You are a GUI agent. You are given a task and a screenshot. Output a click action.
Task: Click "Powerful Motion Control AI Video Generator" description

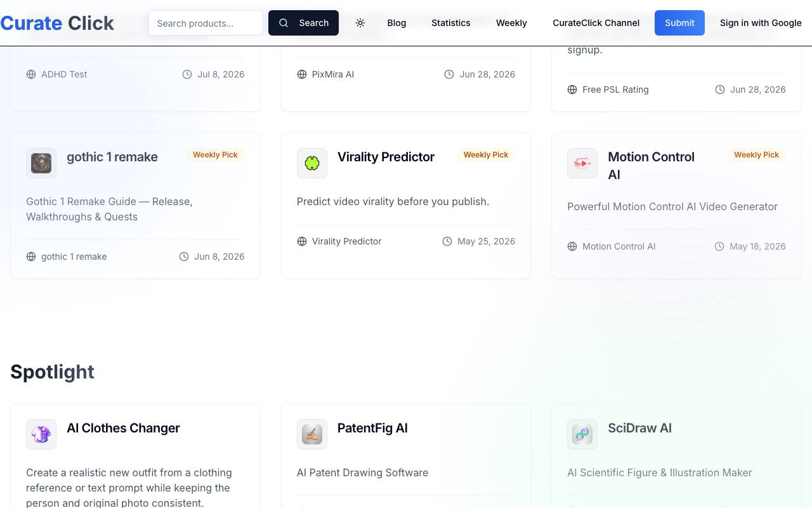pos(672,206)
